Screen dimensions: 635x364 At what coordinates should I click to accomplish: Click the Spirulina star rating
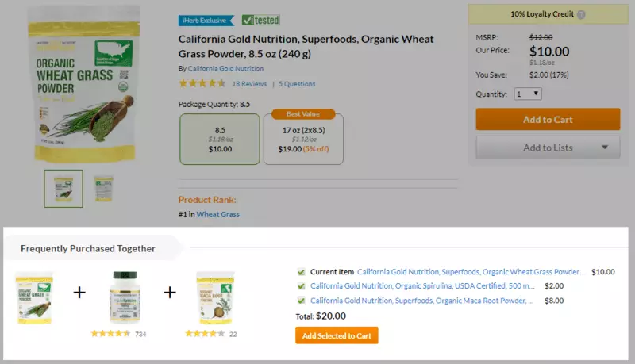[110, 334]
